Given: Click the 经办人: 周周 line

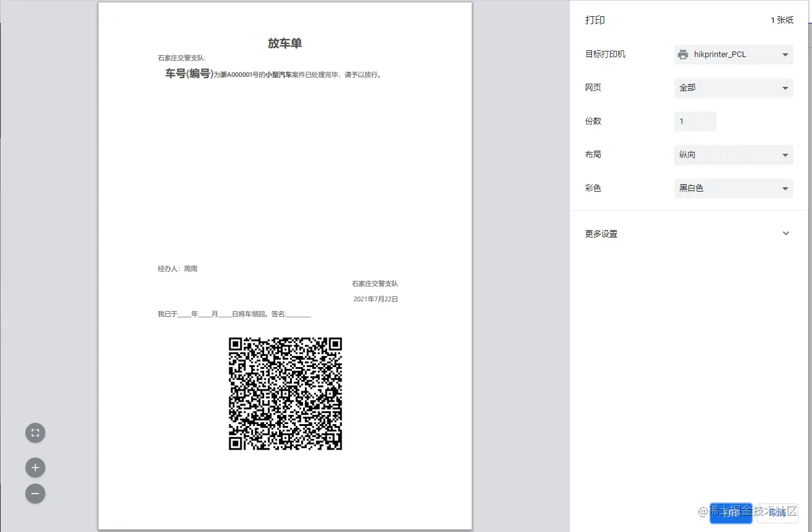Looking at the screenshot, I should (x=178, y=269).
